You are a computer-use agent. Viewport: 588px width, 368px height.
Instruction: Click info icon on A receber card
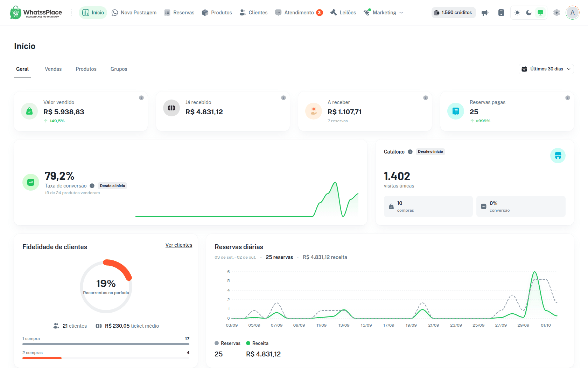pyautogui.click(x=426, y=98)
